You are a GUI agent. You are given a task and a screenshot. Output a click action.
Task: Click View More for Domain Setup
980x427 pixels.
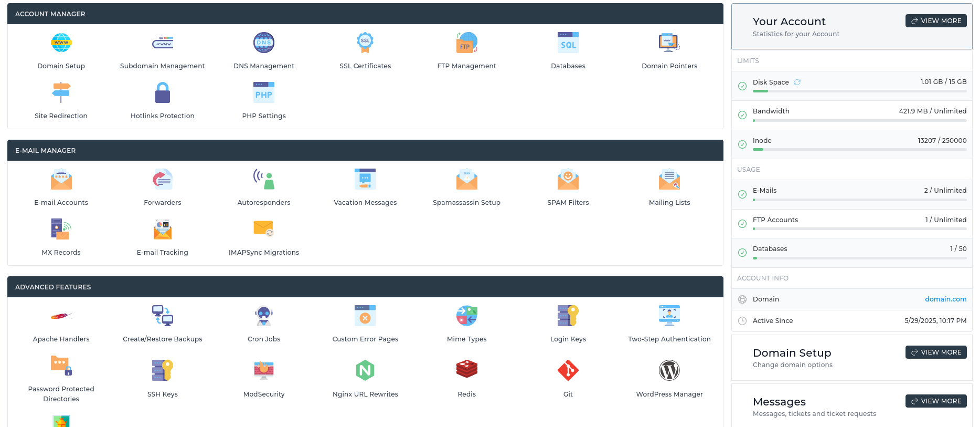936,352
